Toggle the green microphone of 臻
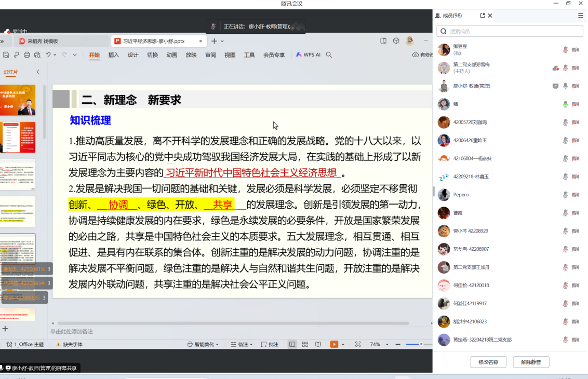Viewport: 588px width, 379px height. 565,104
